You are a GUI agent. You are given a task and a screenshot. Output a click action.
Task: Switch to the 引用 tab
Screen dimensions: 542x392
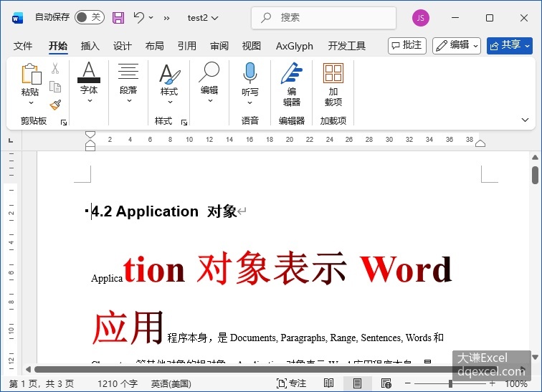coord(186,46)
